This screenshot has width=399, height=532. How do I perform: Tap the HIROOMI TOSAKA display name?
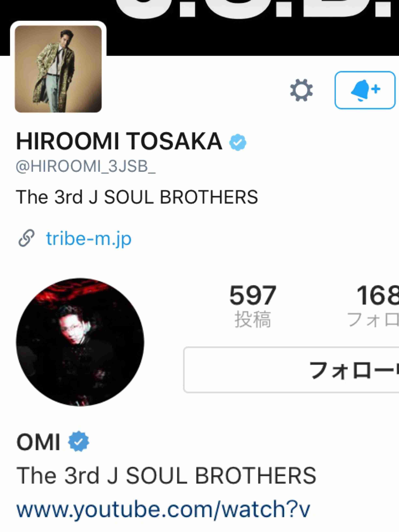(119, 141)
